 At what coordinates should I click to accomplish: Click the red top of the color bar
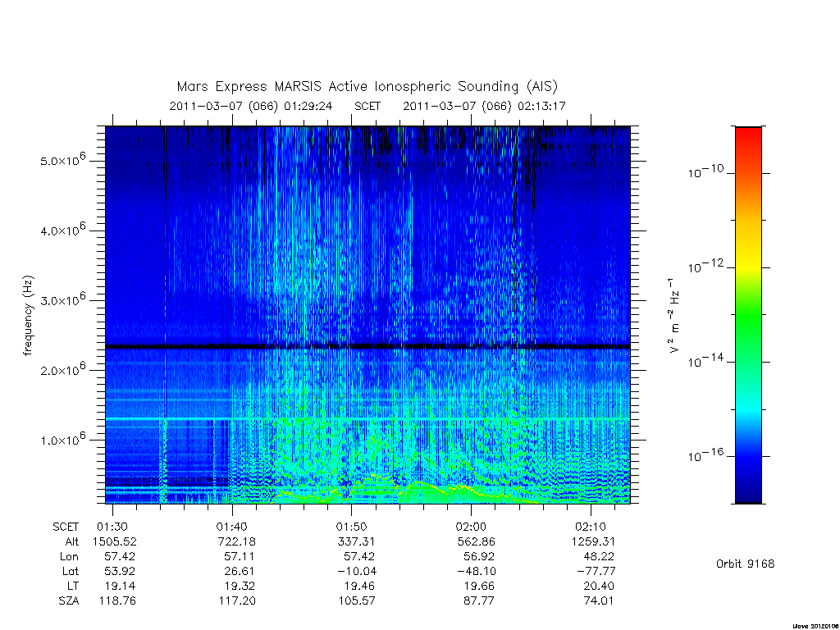[x=748, y=137]
